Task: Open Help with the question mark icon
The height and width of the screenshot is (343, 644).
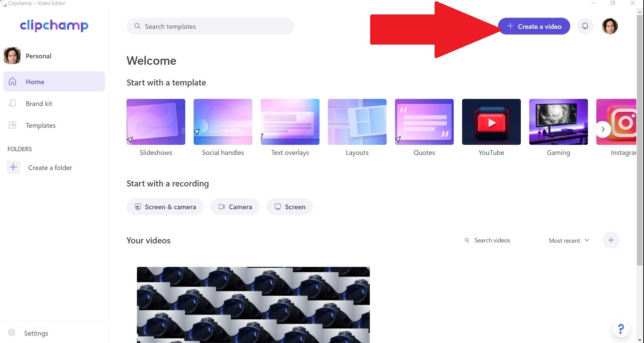Action: tap(621, 329)
